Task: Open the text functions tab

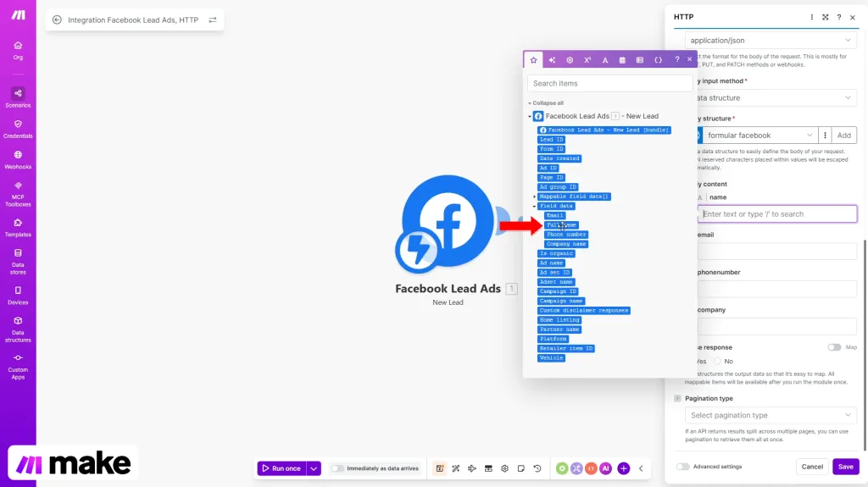Action: coord(605,60)
